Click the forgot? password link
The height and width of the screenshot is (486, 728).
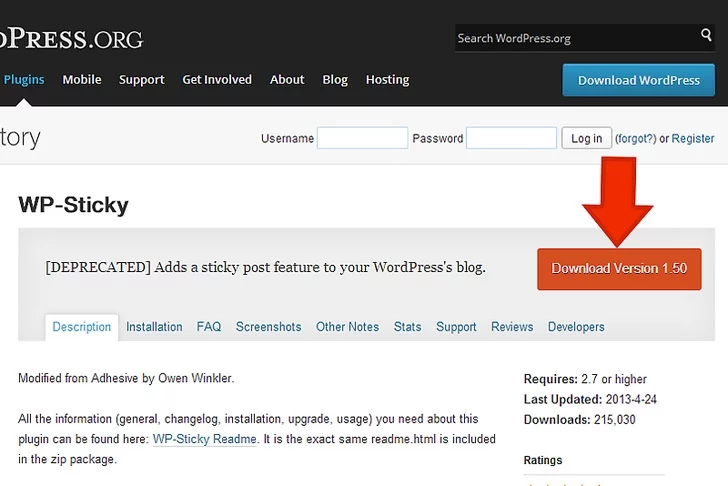tap(635, 139)
